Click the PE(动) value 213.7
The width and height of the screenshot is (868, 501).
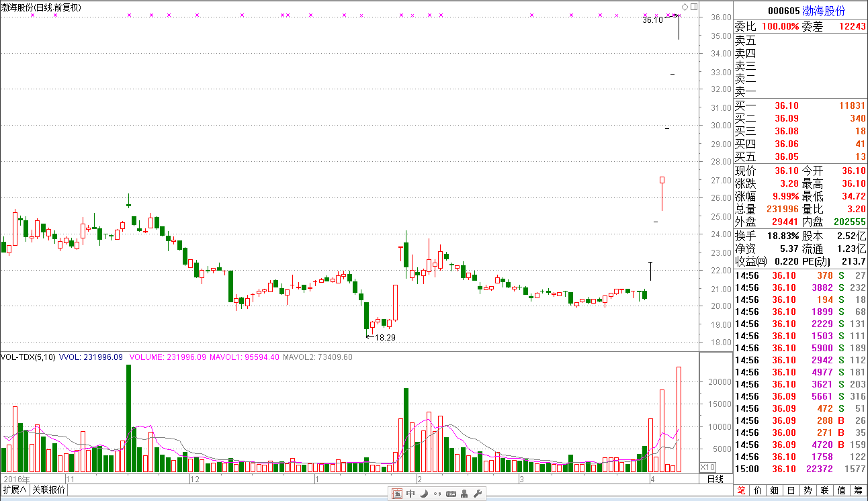pyautogui.click(x=854, y=261)
